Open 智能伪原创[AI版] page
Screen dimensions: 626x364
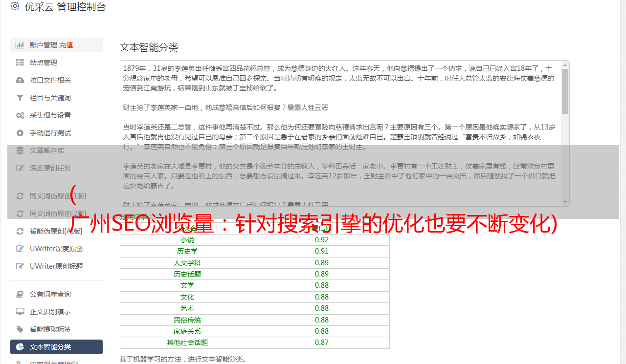(x=56, y=231)
